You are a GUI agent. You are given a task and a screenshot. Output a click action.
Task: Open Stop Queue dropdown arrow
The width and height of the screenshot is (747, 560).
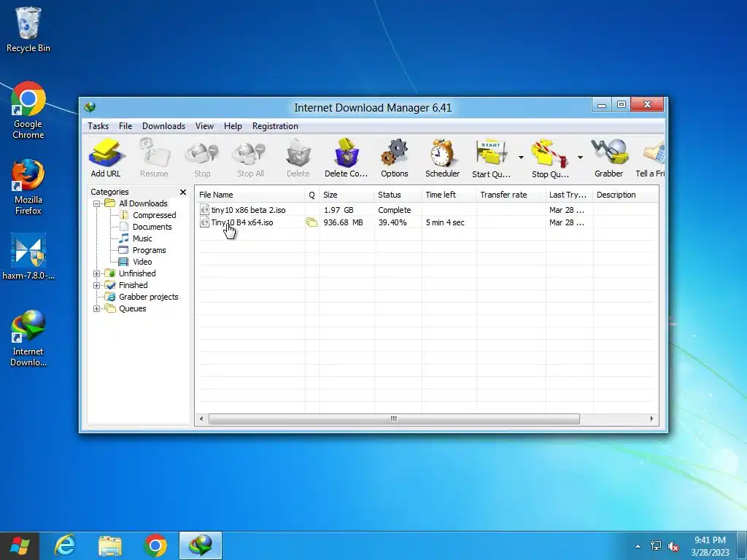580,157
